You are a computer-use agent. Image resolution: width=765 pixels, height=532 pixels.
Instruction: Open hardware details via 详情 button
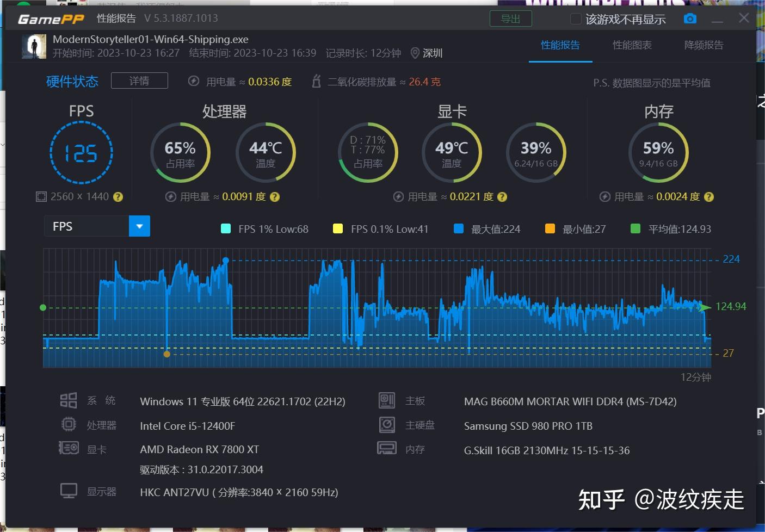click(139, 81)
